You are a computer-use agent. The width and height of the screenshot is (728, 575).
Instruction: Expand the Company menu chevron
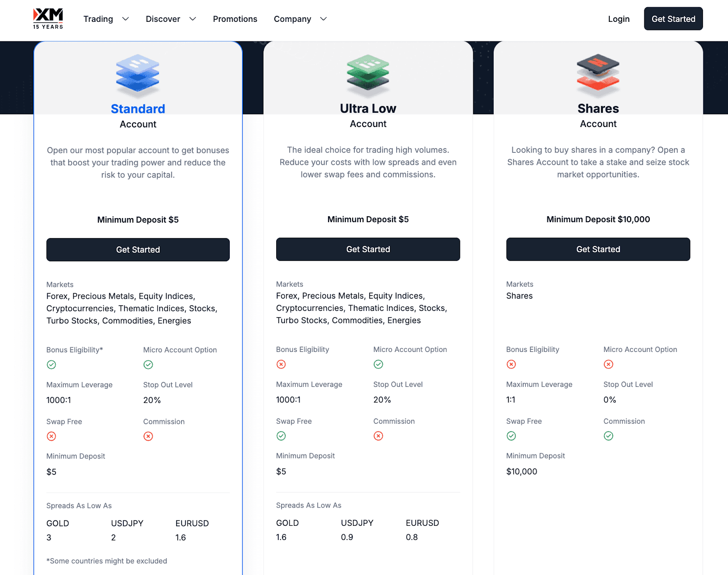pyautogui.click(x=324, y=19)
